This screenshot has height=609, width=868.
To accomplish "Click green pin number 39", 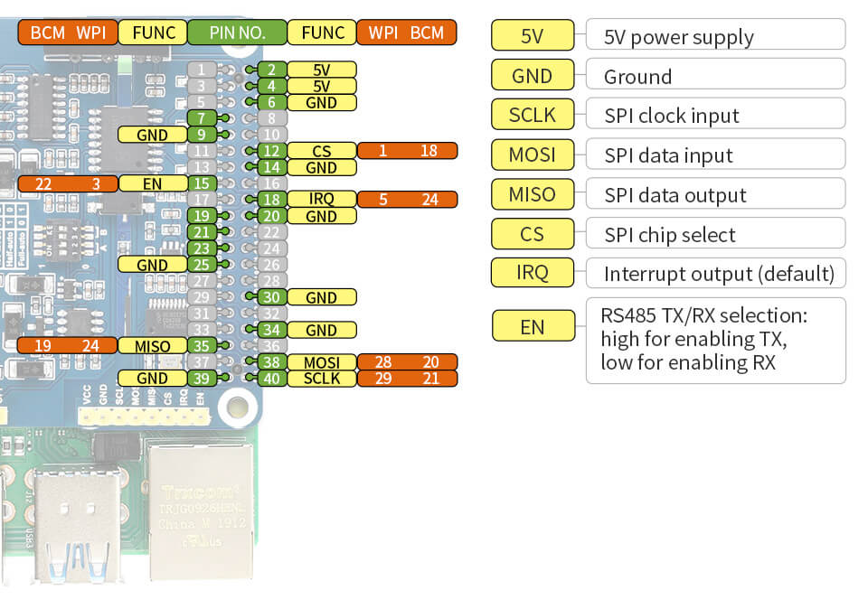I will (x=202, y=379).
